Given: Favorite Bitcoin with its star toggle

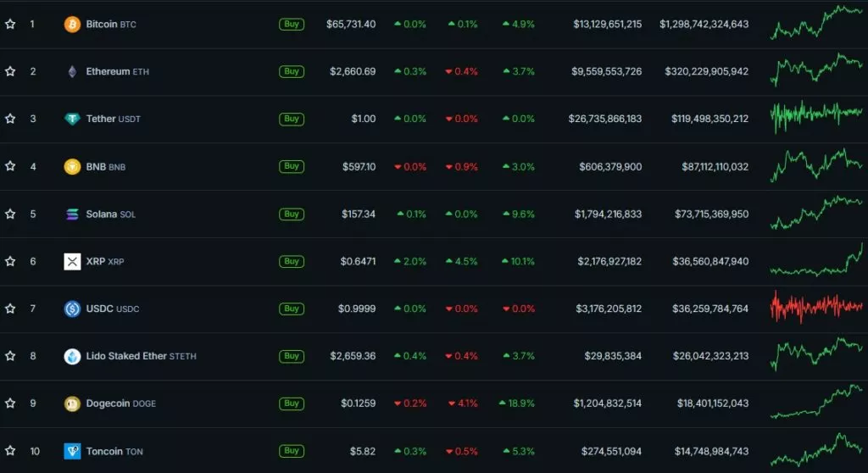Looking at the screenshot, I should pyautogui.click(x=10, y=25).
